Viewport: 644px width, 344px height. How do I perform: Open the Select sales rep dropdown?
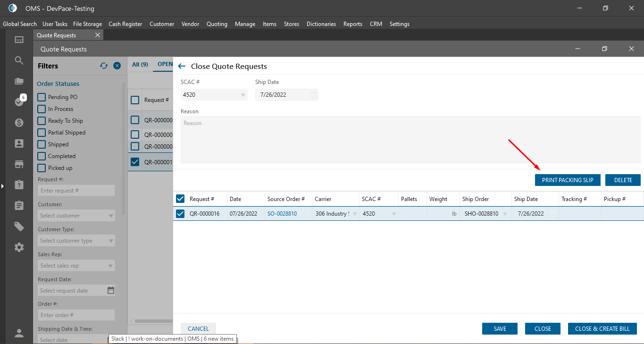point(76,266)
